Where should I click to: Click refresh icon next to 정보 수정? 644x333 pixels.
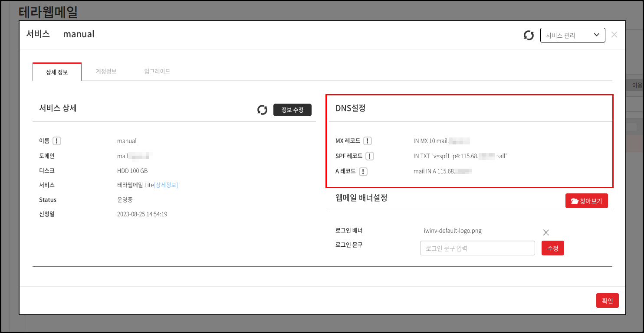pyautogui.click(x=262, y=110)
